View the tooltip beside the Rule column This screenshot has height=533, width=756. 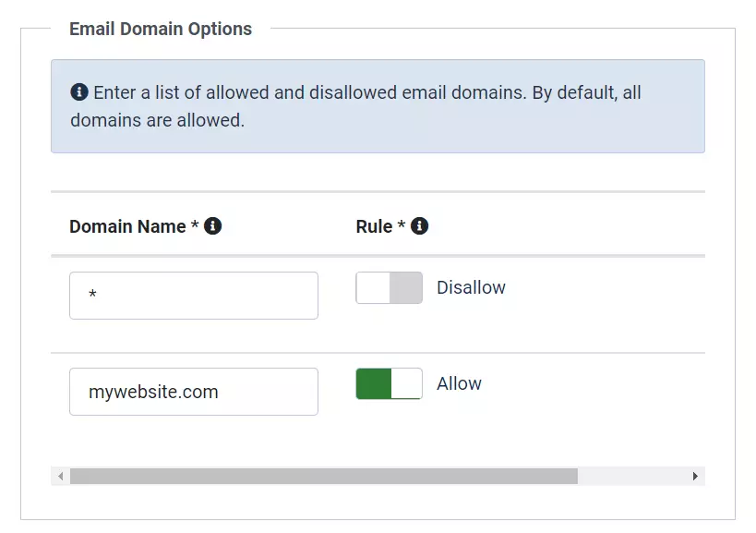coord(420,225)
